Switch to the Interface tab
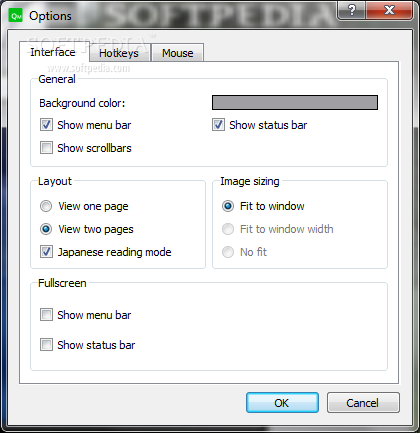This screenshot has height=433, width=420. (x=53, y=52)
